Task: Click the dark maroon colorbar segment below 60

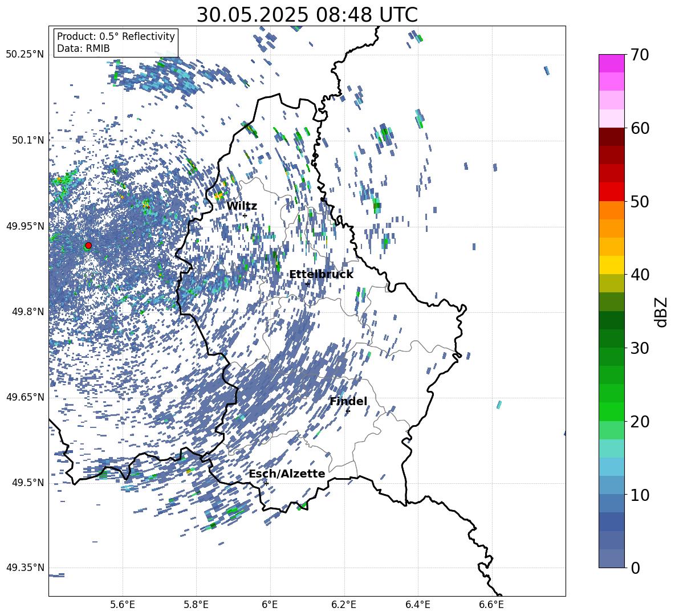Action: click(611, 137)
